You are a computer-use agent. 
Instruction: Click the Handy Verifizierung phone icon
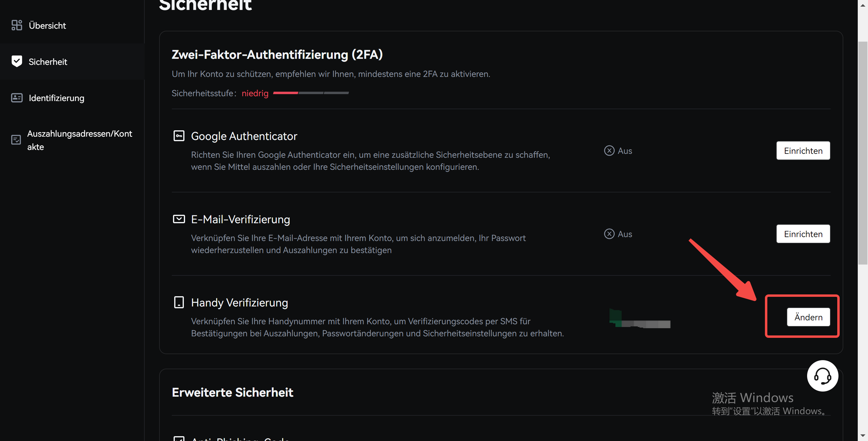coord(179,302)
